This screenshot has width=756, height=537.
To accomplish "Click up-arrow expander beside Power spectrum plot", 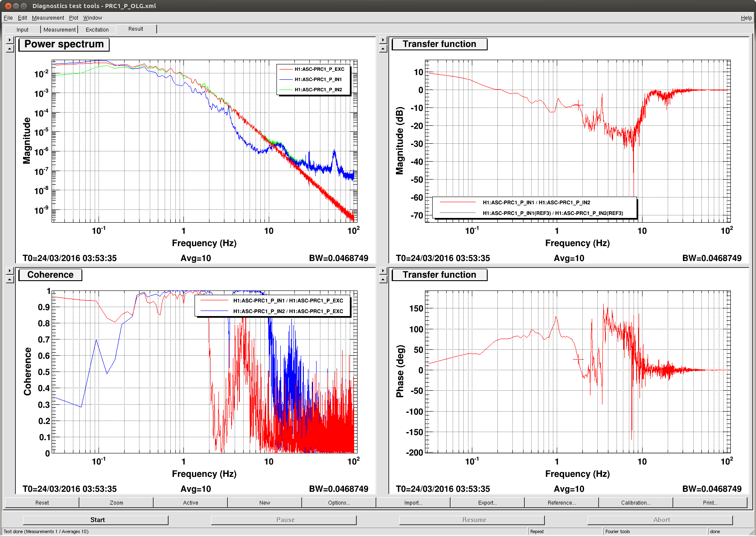I will (10, 49).
